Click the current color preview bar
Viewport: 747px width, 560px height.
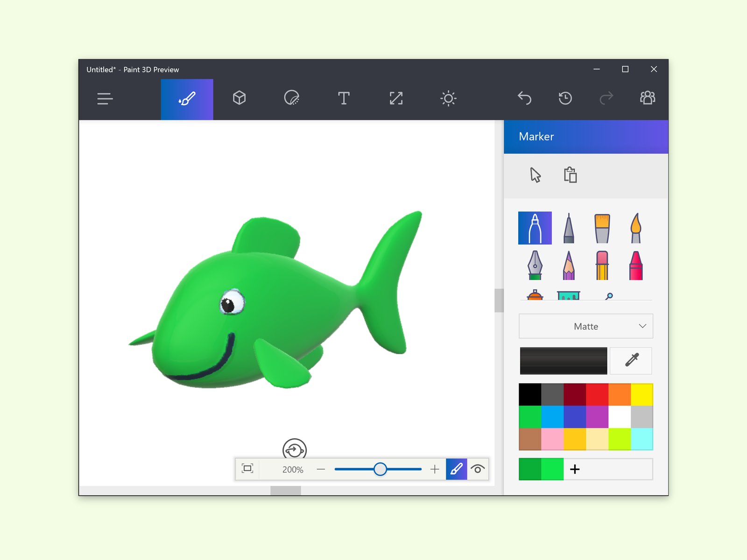564,361
